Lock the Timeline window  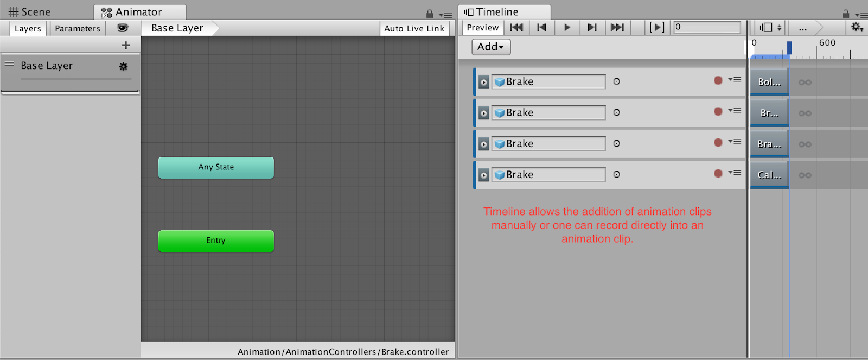pos(846,14)
